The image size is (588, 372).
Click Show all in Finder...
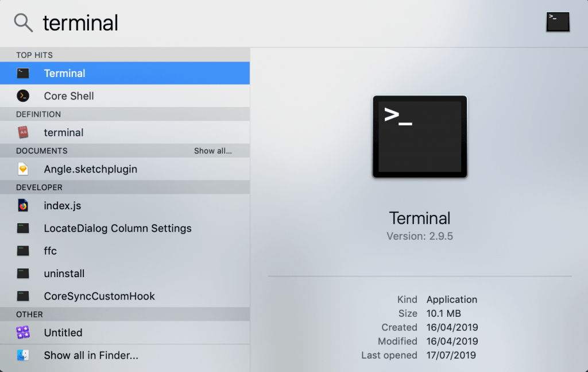[91, 355]
